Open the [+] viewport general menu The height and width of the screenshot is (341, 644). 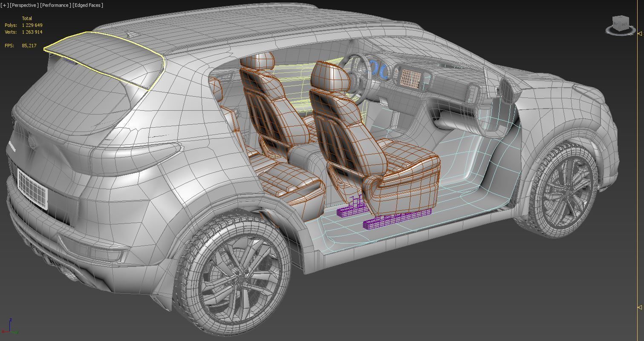(4, 5)
